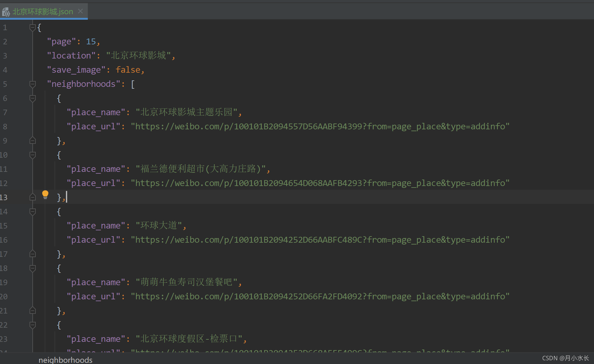Click fold end marker on line 21
Viewport: 594px width, 364px height.
(x=32, y=311)
